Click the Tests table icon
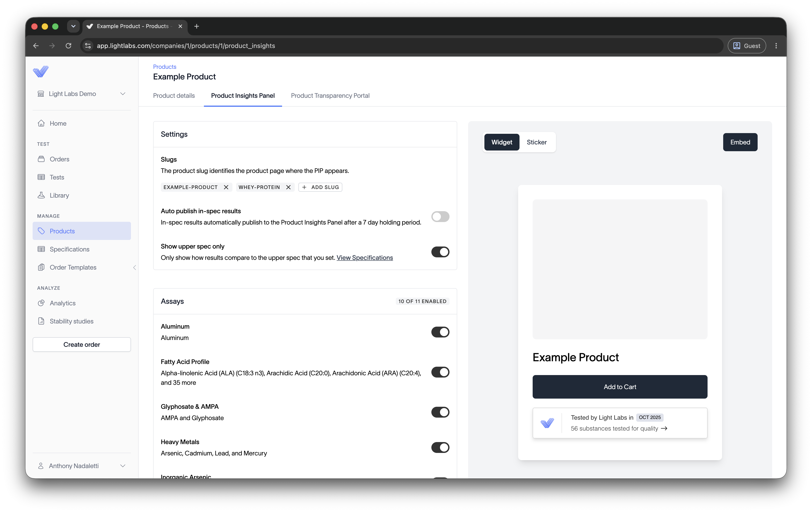812x512 pixels. 41,177
